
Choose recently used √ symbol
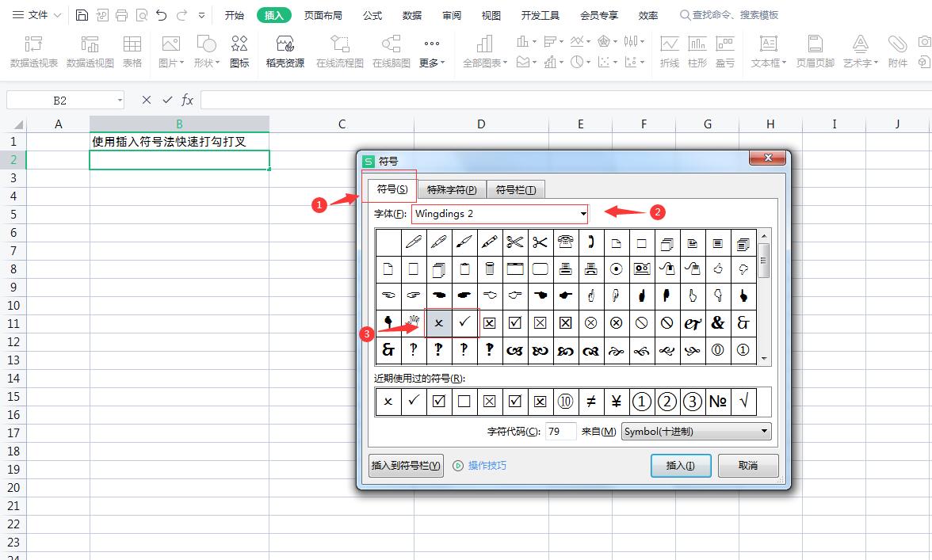coord(743,402)
